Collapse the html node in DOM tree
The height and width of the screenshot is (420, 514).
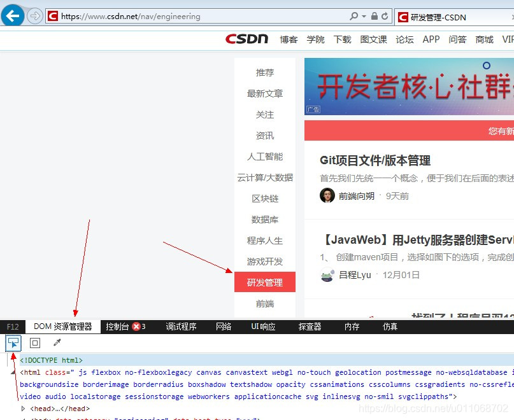13,372
